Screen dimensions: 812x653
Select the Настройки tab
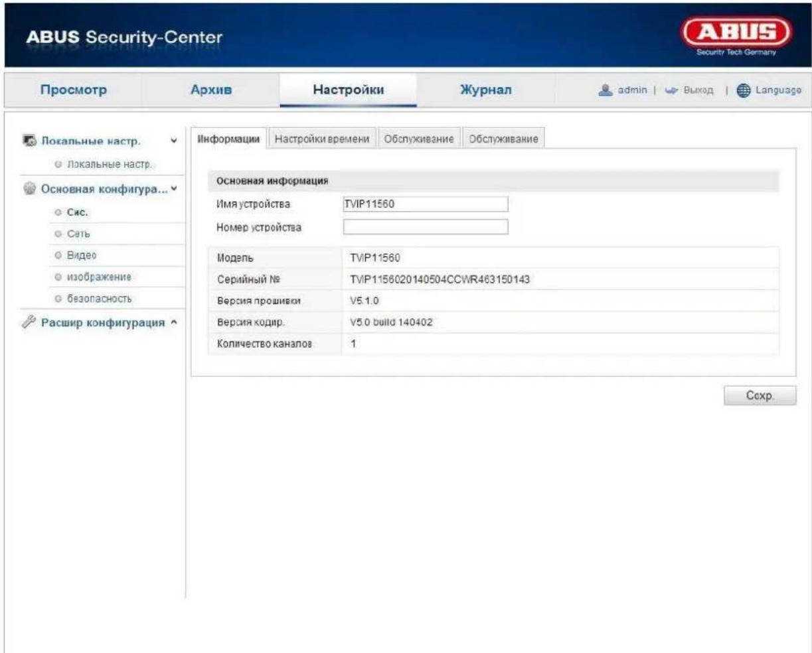tap(349, 90)
